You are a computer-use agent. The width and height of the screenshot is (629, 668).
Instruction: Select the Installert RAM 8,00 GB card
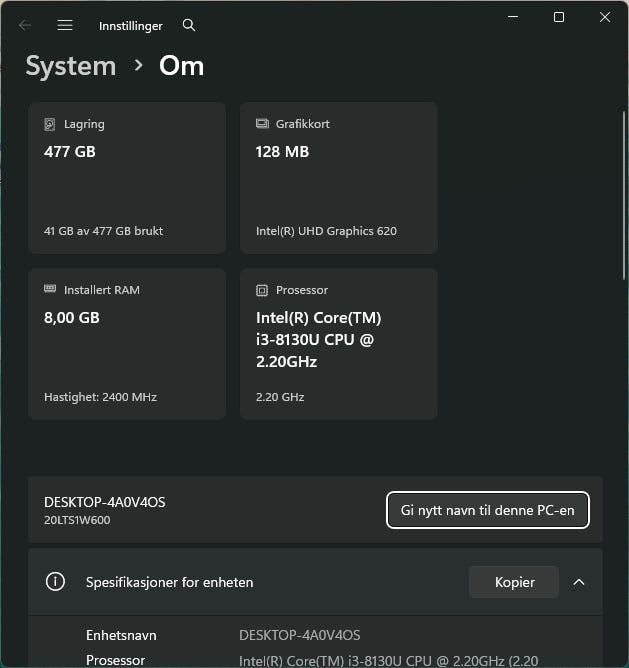(127, 344)
